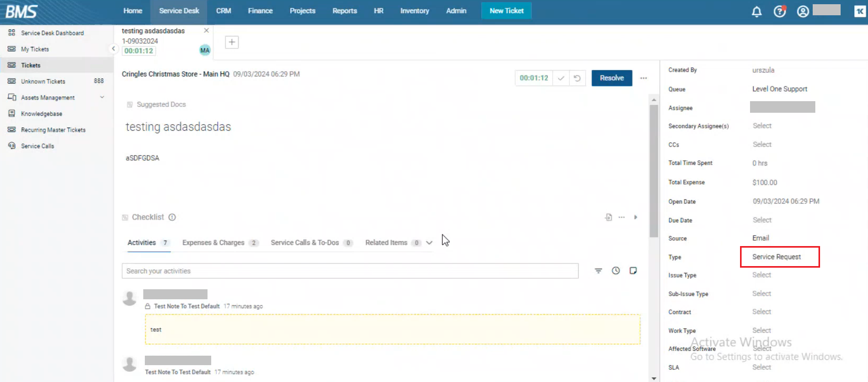Click the activities filter icon
Image resolution: width=868 pixels, height=382 pixels.
[x=598, y=271]
